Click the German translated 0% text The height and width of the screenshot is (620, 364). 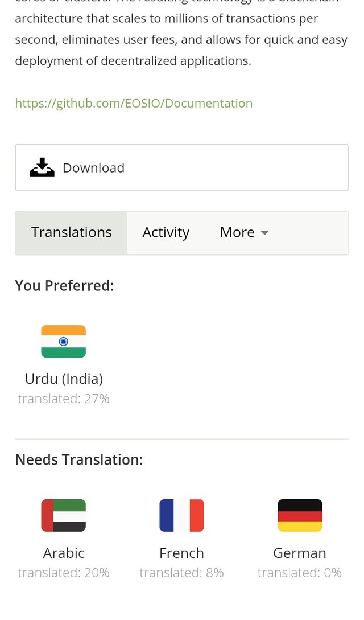click(x=300, y=573)
